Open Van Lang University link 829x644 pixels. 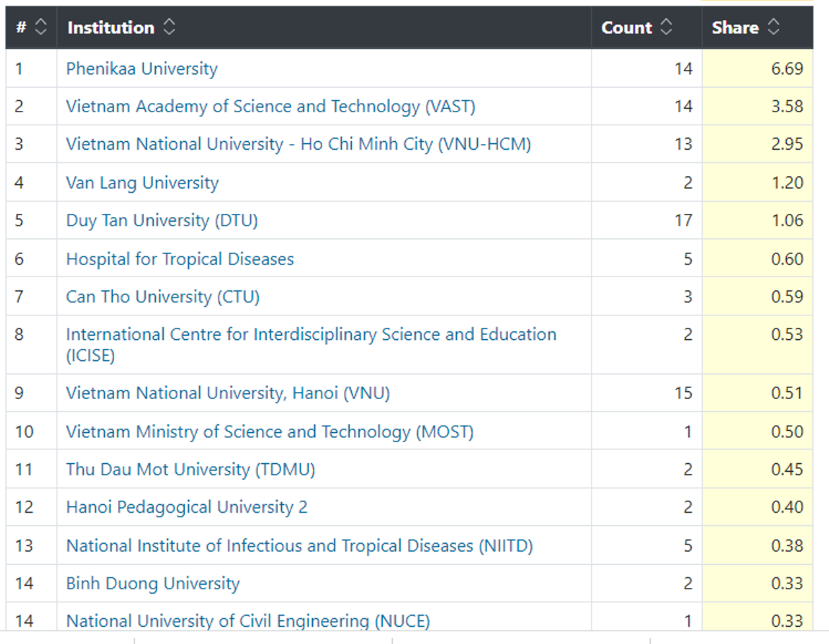143,183
